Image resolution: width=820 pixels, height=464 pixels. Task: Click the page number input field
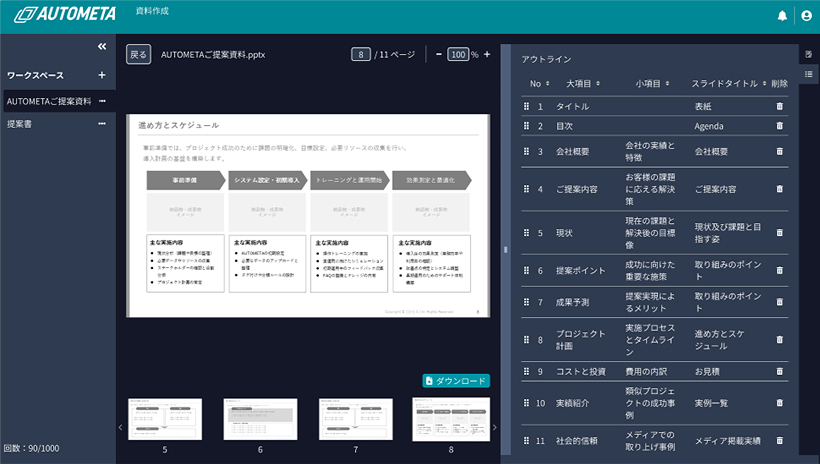pos(361,55)
